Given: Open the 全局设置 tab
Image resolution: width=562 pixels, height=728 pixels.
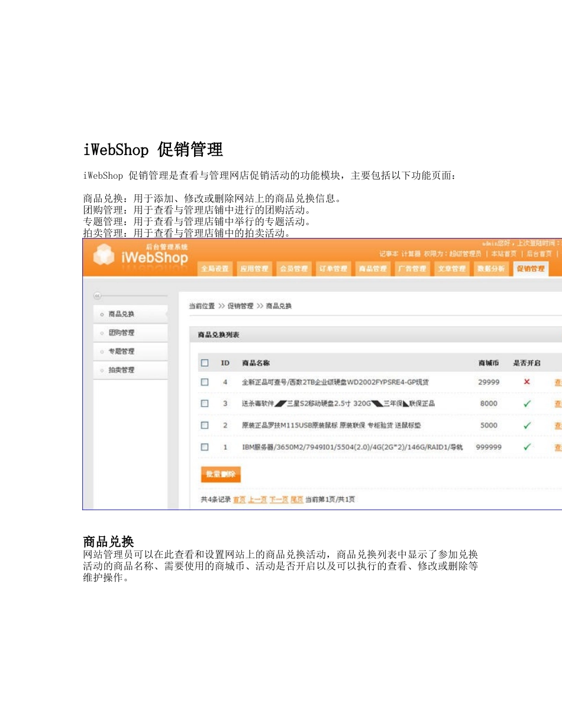Looking at the screenshot, I should click(x=214, y=269).
